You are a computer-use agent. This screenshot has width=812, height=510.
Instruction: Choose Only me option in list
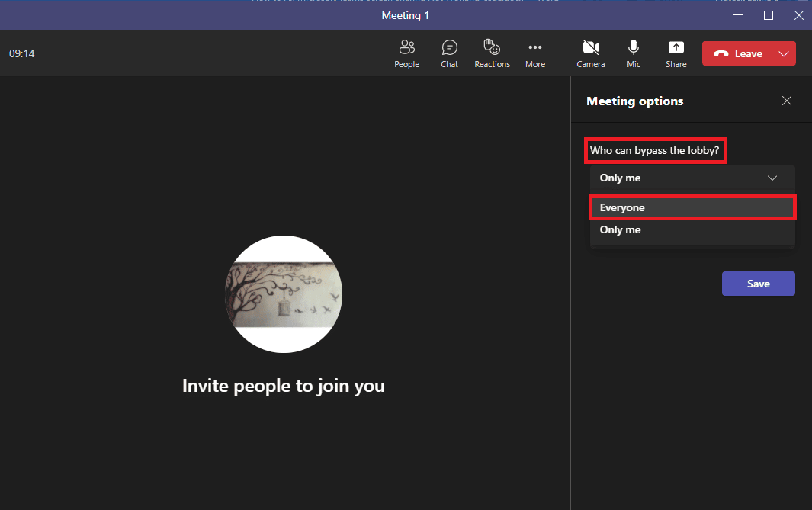click(x=692, y=230)
